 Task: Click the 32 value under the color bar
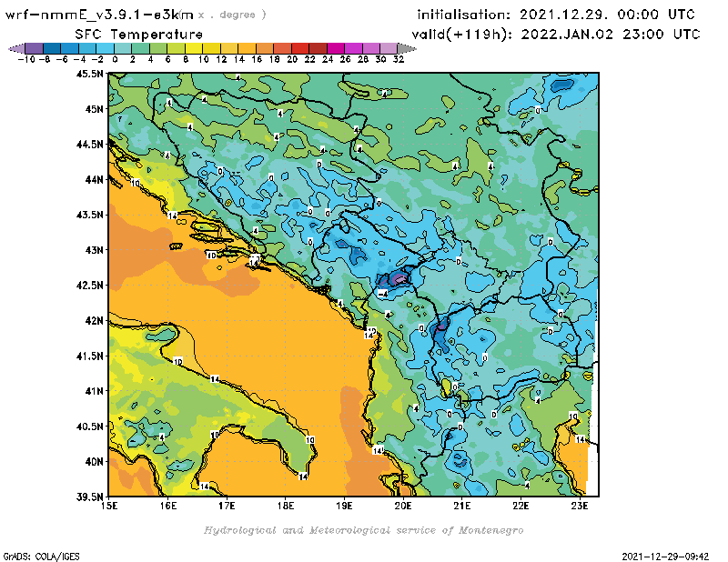[x=398, y=59]
